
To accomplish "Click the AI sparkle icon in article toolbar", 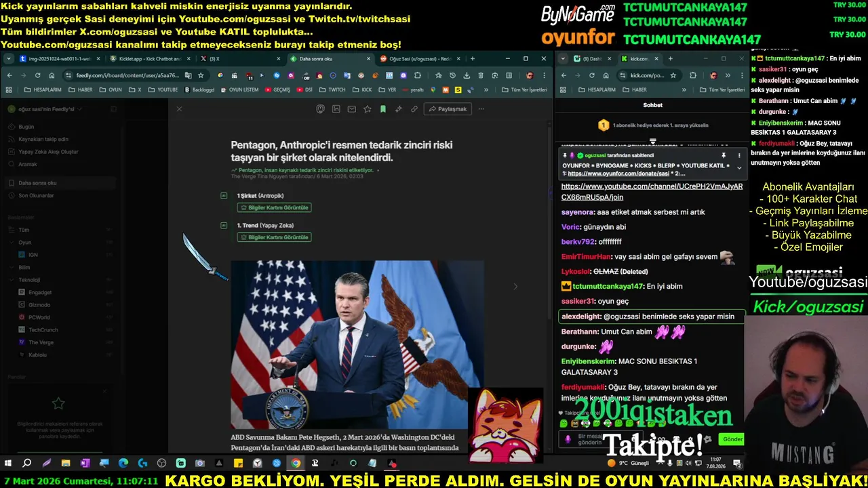I will (x=398, y=109).
